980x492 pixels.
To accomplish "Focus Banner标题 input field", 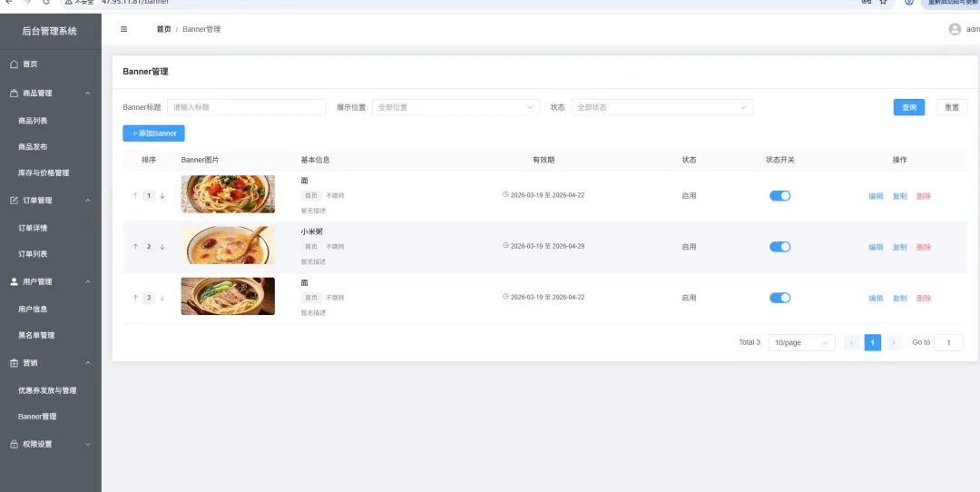I will [x=247, y=107].
